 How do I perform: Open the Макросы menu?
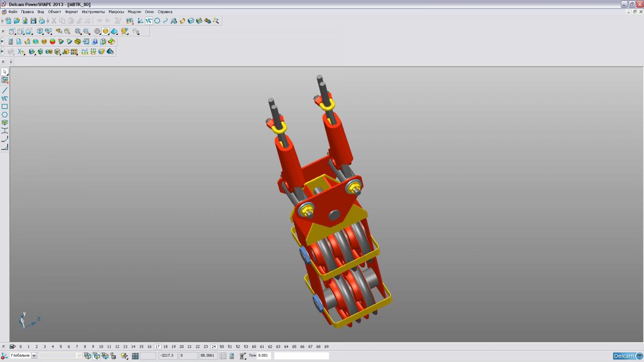[x=116, y=11]
